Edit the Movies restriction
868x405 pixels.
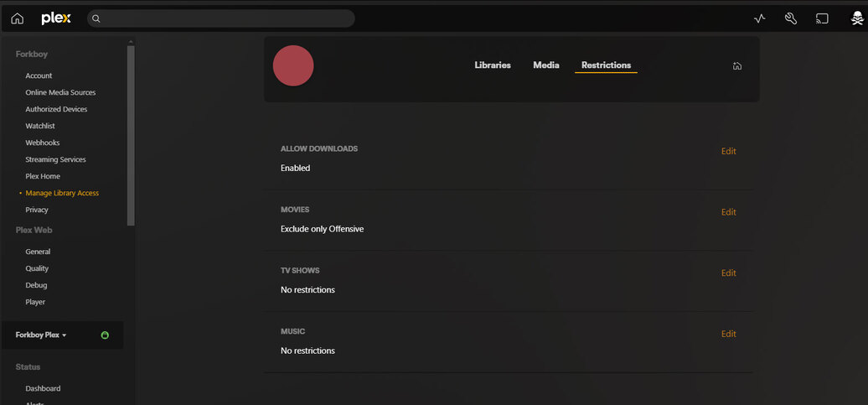(x=729, y=212)
